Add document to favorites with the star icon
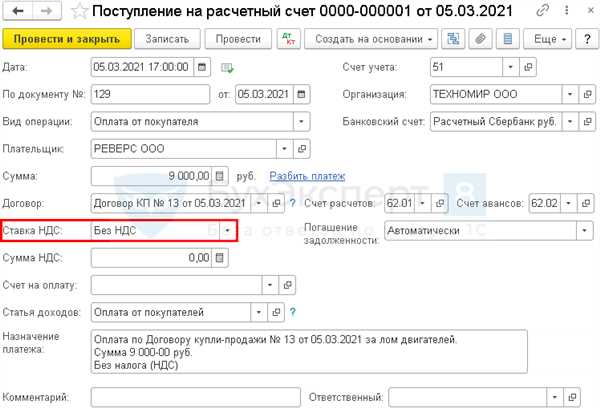600x412 pixels. pos(79,11)
